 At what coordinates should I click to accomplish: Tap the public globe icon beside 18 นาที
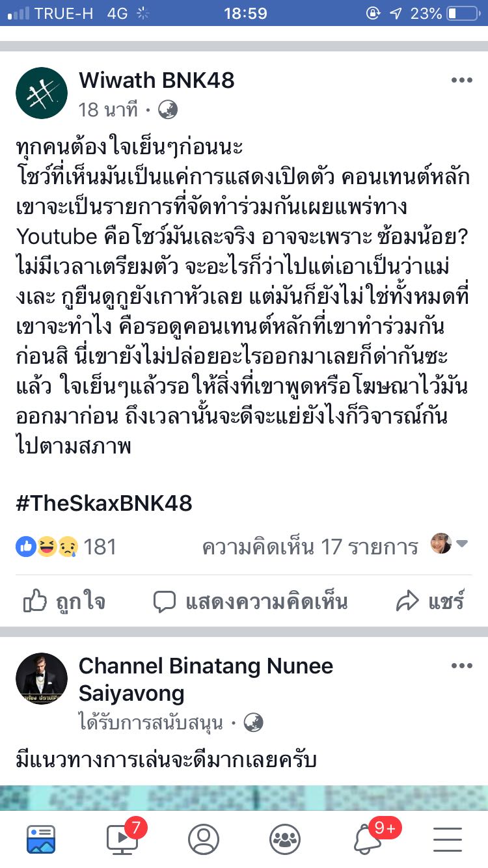167,109
